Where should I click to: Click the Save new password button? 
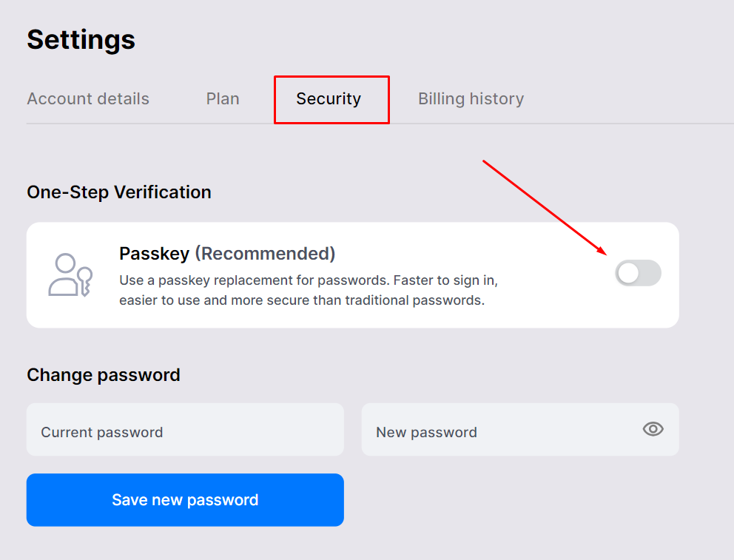pyautogui.click(x=186, y=500)
